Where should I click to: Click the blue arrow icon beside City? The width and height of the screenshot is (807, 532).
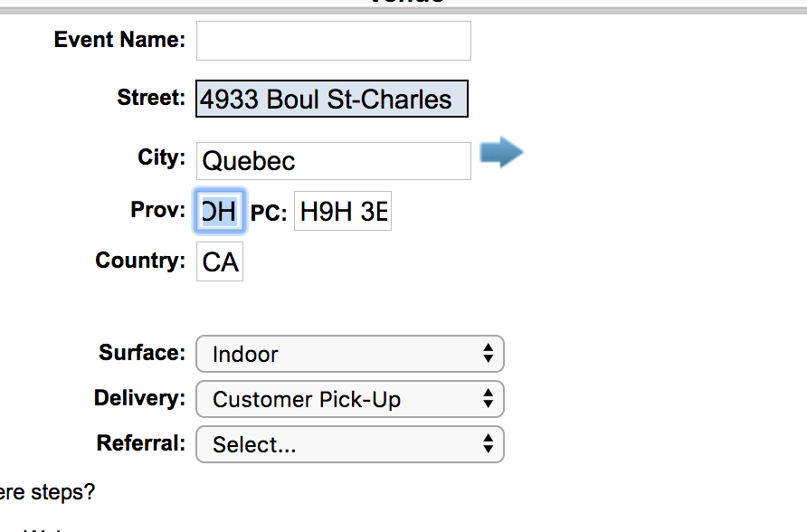(x=501, y=153)
